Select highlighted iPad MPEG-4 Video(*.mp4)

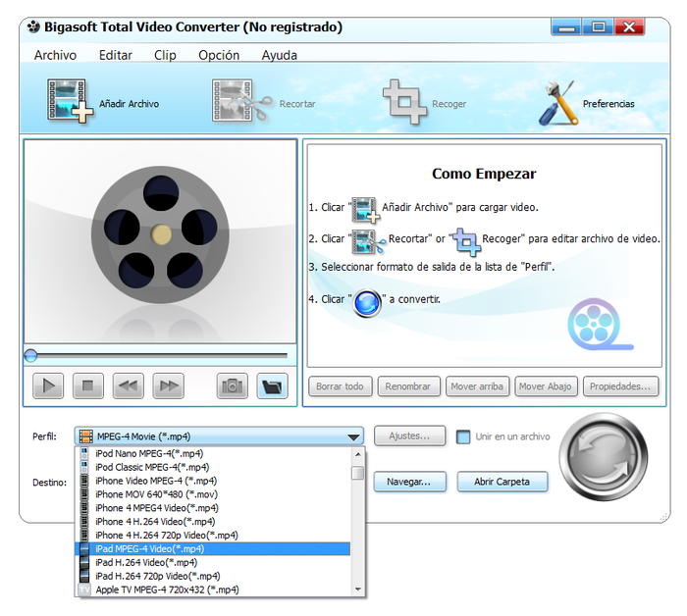coord(213,548)
